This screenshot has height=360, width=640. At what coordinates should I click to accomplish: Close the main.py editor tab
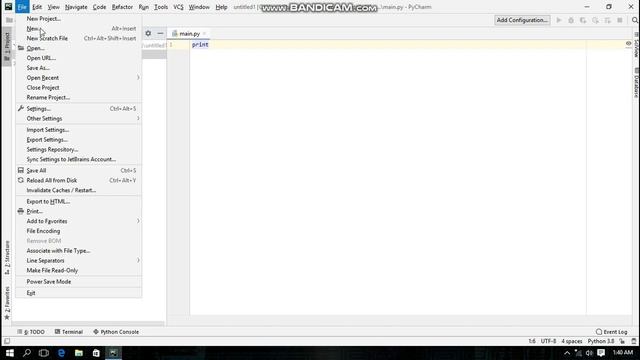(204, 34)
